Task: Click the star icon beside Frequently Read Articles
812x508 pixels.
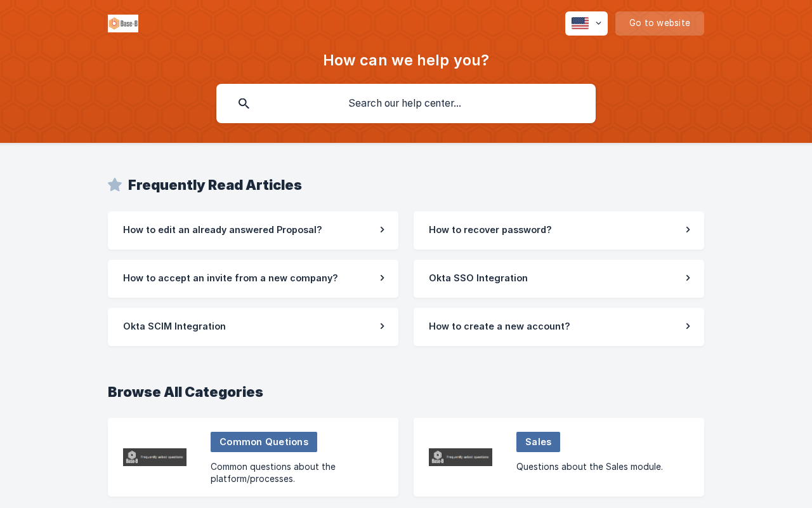Action: [115, 185]
